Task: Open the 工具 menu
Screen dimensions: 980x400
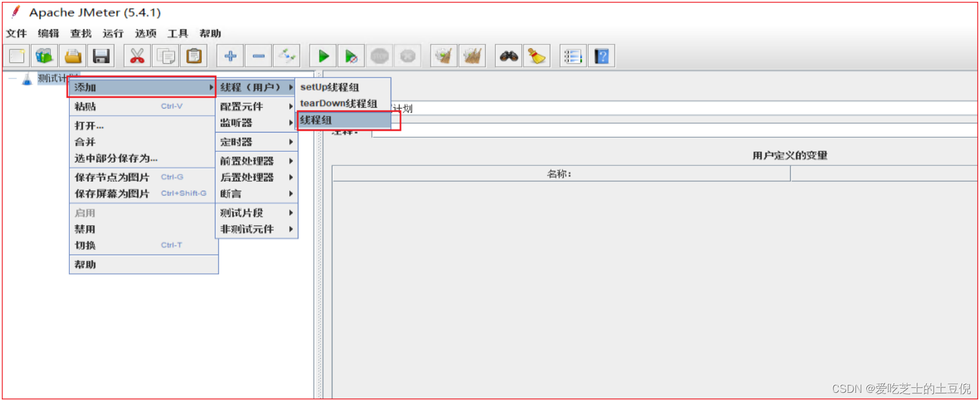Action: (x=178, y=34)
